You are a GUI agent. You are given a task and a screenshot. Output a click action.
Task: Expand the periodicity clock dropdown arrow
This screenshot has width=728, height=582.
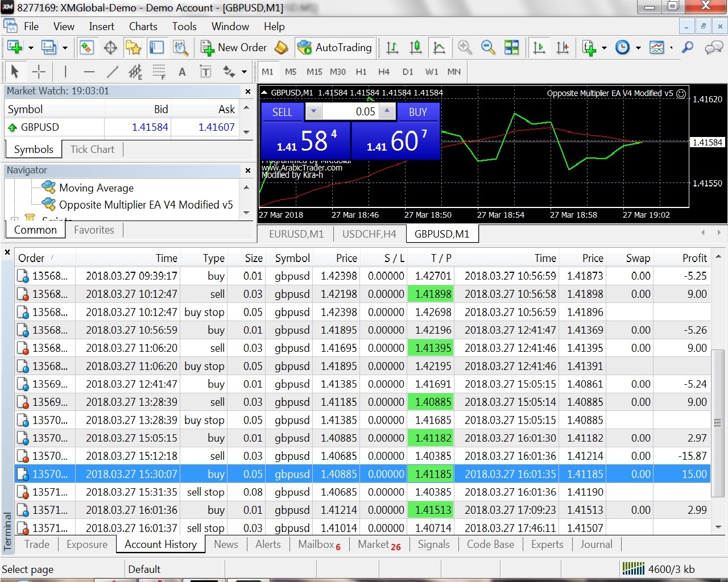pos(638,48)
